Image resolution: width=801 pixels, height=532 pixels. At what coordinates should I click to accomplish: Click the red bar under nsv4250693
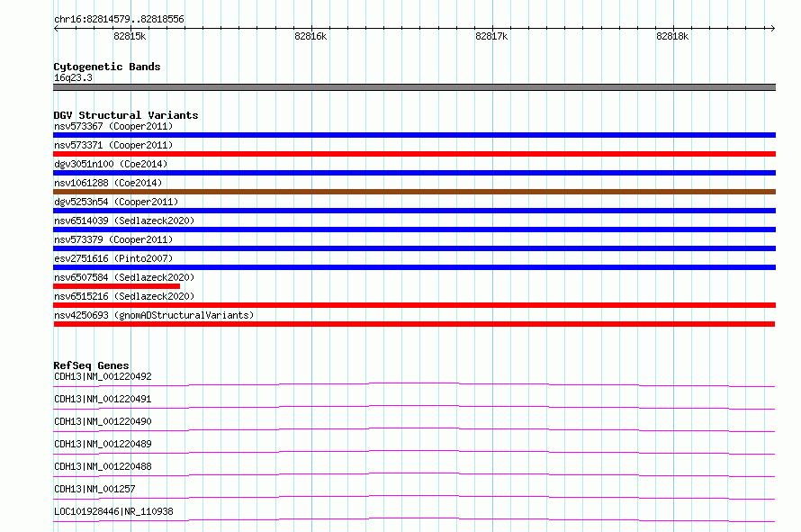click(414, 324)
